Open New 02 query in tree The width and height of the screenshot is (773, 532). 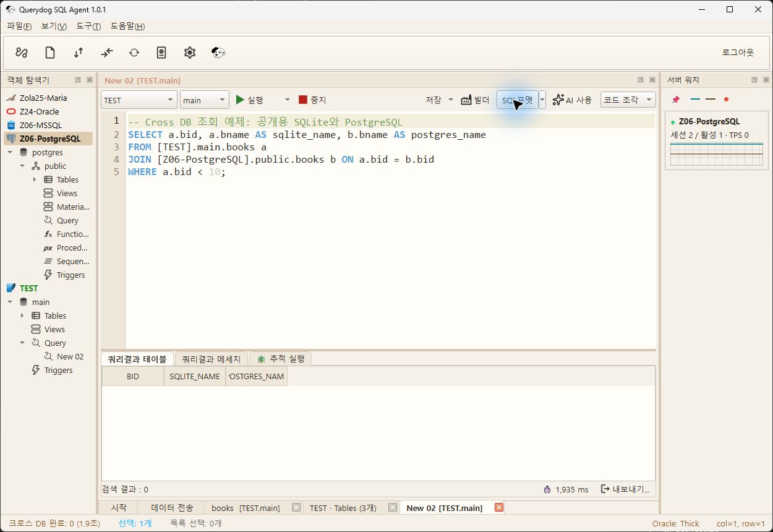pos(70,356)
